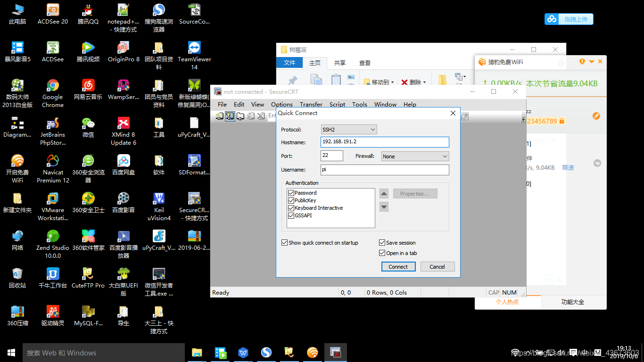
Task: Move Authentication method down with arrow button
Action: pyautogui.click(x=384, y=206)
